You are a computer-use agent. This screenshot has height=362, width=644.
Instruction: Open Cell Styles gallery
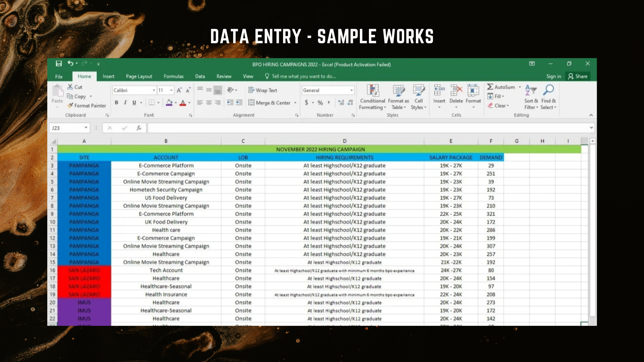[419, 97]
